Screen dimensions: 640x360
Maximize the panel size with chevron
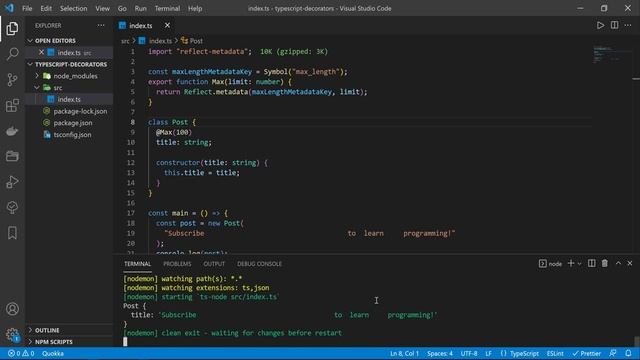[618, 263]
